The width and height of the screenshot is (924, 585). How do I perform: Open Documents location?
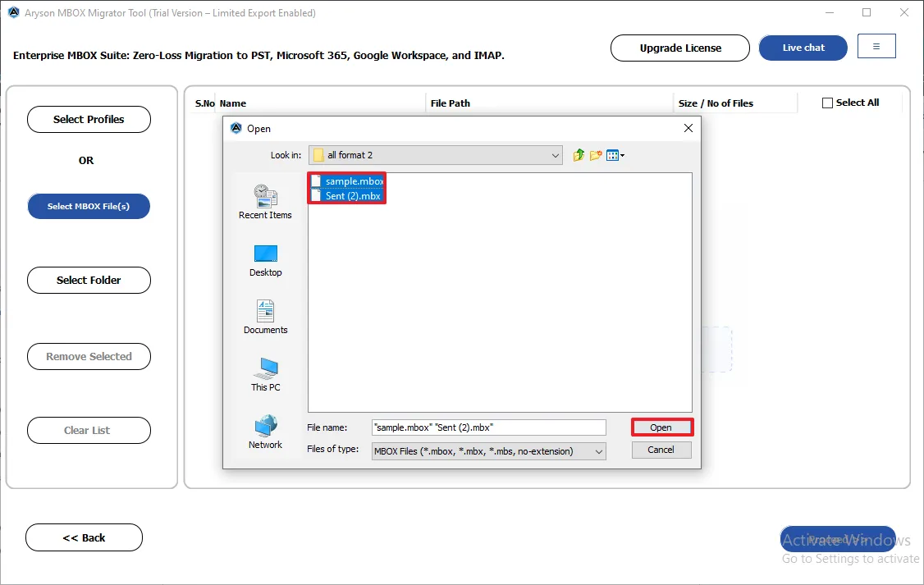pos(265,317)
